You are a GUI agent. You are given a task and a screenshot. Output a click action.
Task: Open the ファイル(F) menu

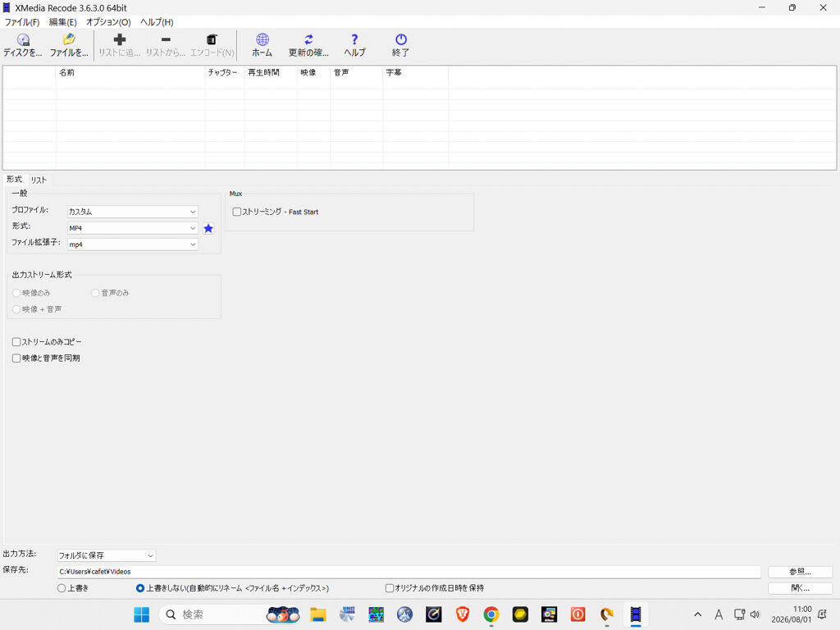tap(22, 22)
